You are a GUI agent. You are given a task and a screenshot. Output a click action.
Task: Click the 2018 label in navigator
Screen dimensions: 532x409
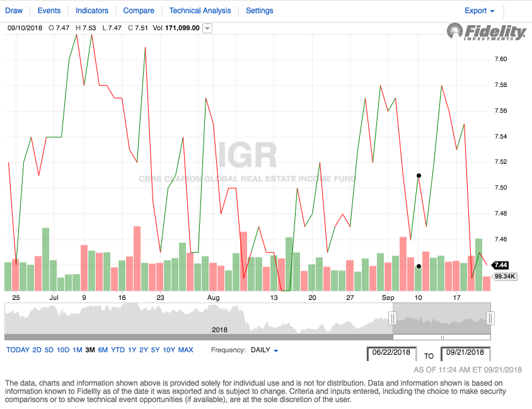tap(219, 330)
